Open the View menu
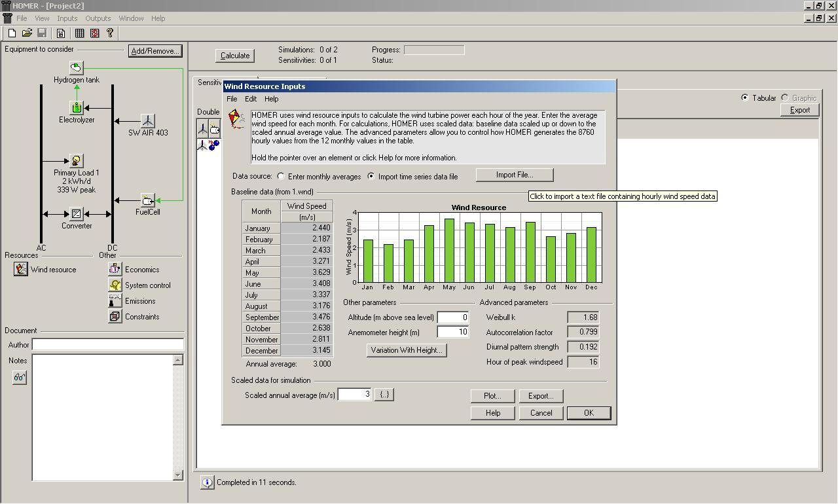 tap(42, 18)
